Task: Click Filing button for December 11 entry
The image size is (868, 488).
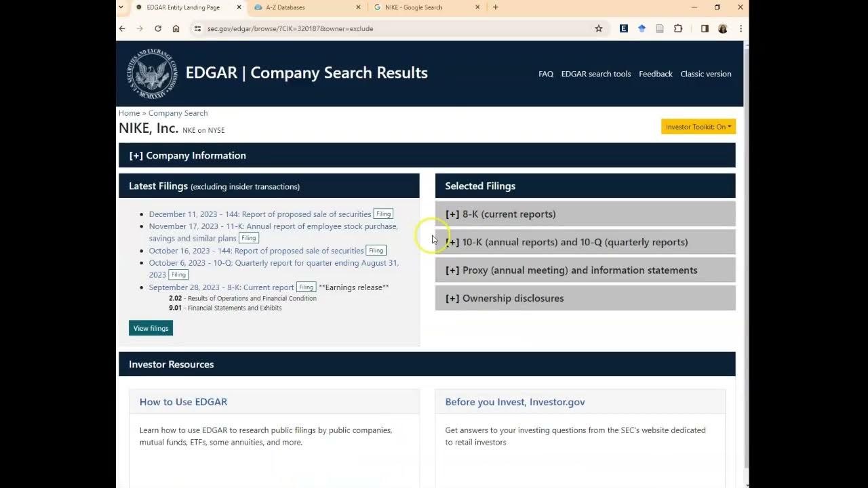Action: click(x=383, y=214)
